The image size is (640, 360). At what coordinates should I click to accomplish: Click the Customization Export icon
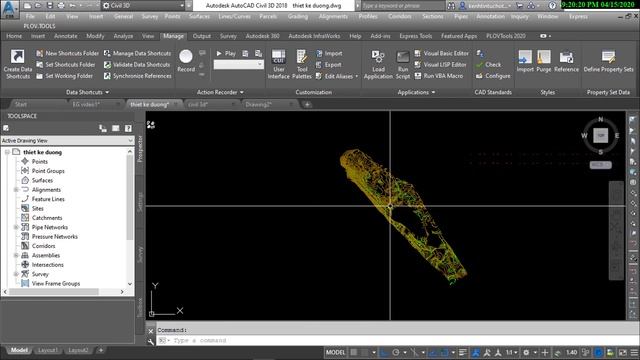coord(319,64)
